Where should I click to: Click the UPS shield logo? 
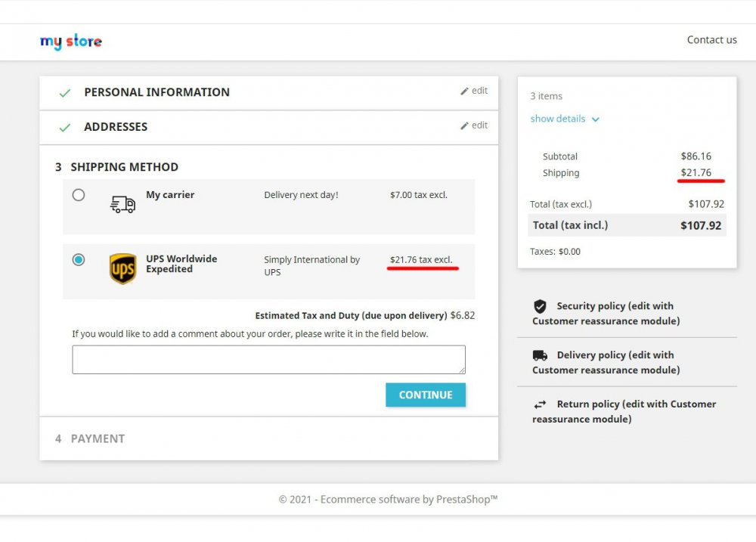(122, 268)
